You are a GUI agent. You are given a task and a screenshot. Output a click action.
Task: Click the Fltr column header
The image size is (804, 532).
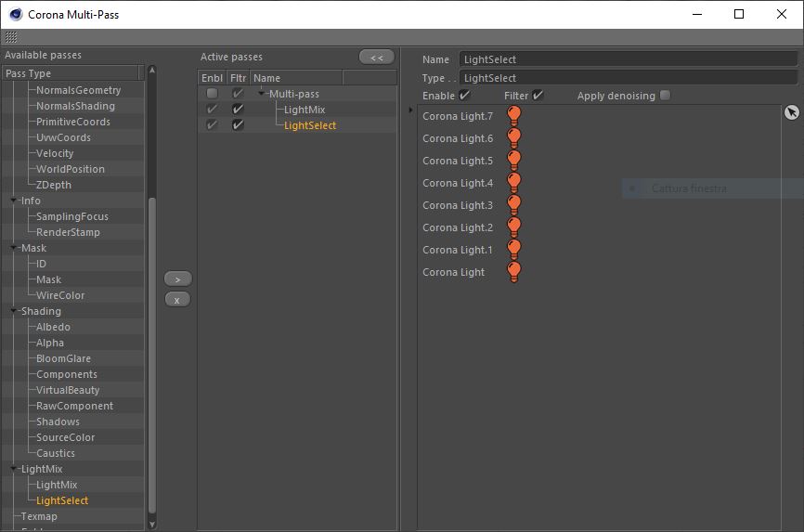coord(238,78)
